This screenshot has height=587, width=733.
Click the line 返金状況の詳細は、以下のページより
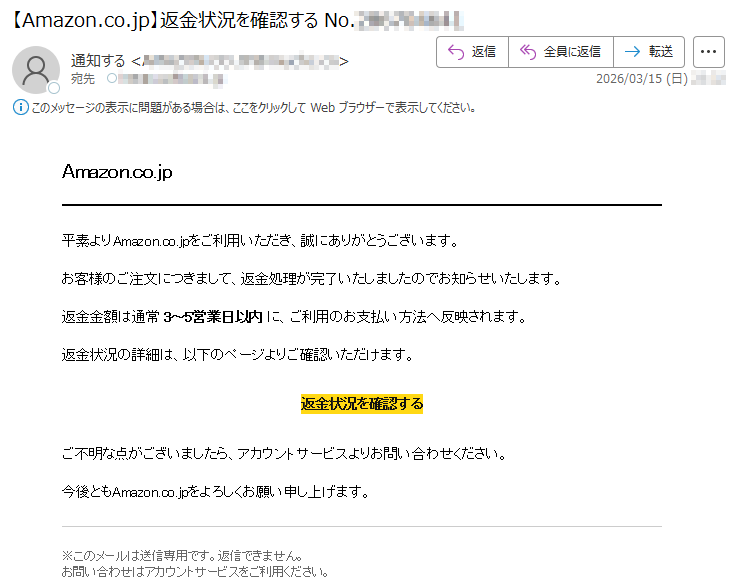[238, 355]
